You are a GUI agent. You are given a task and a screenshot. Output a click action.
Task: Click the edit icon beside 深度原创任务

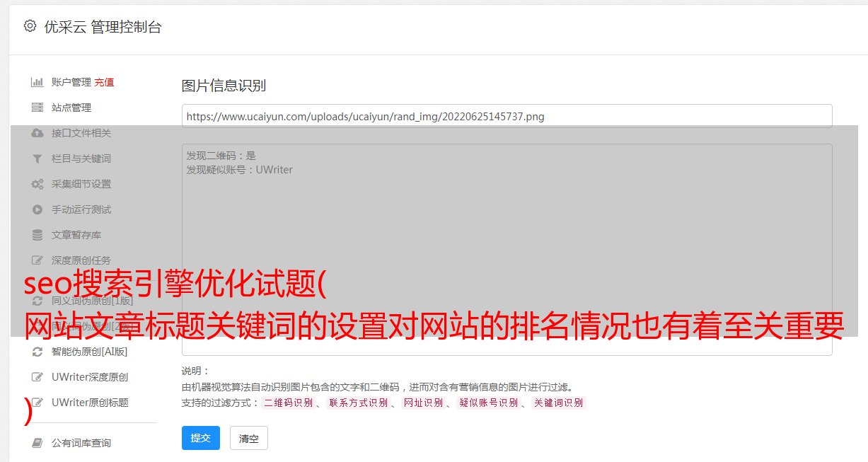tap(37, 260)
